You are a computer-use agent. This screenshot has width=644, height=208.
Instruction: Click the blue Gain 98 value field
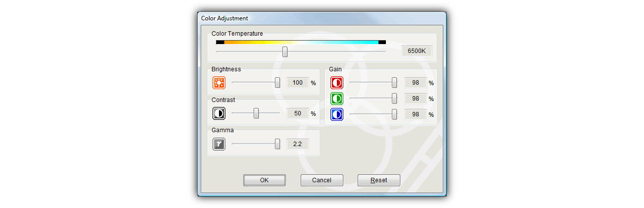(416, 114)
